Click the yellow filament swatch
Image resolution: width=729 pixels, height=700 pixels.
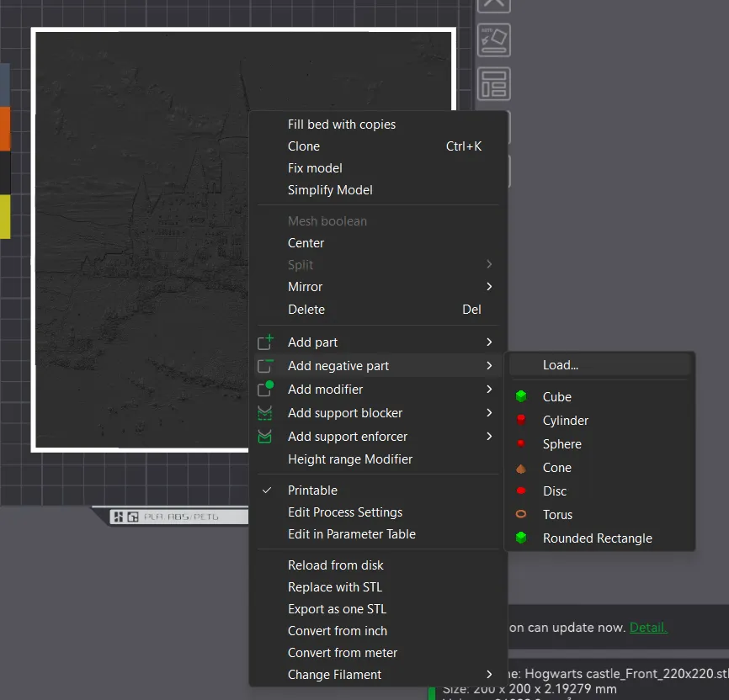pos(5,216)
